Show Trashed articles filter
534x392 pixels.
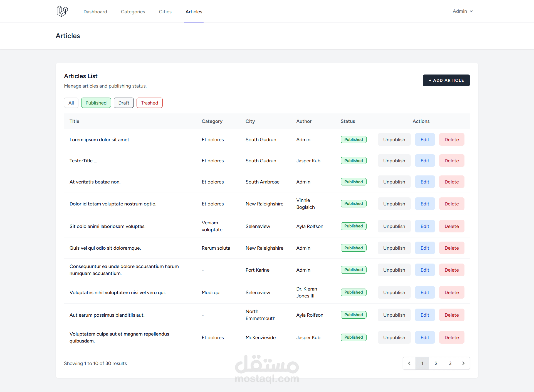pyautogui.click(x=149, y=103)
